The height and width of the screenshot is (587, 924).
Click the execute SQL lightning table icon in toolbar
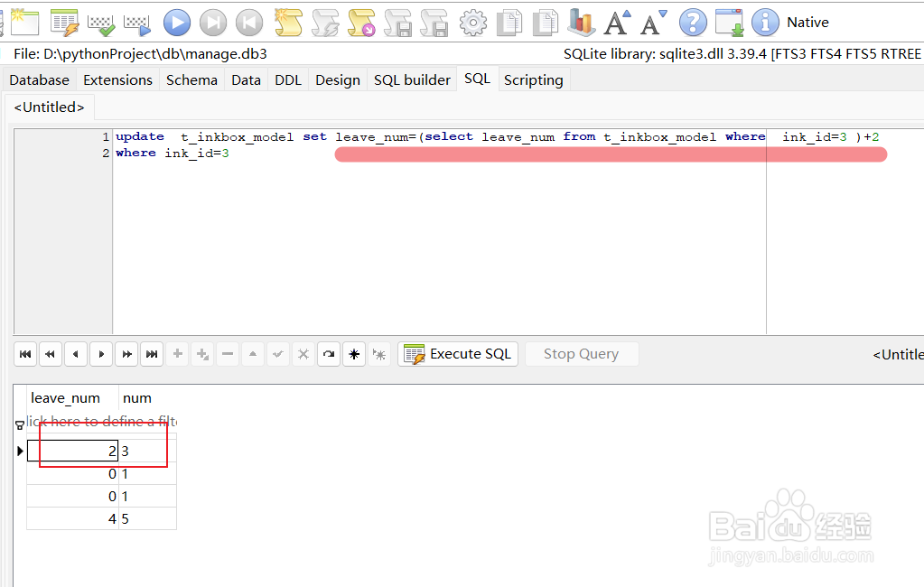pyautogui.click(x=65, y=23)
